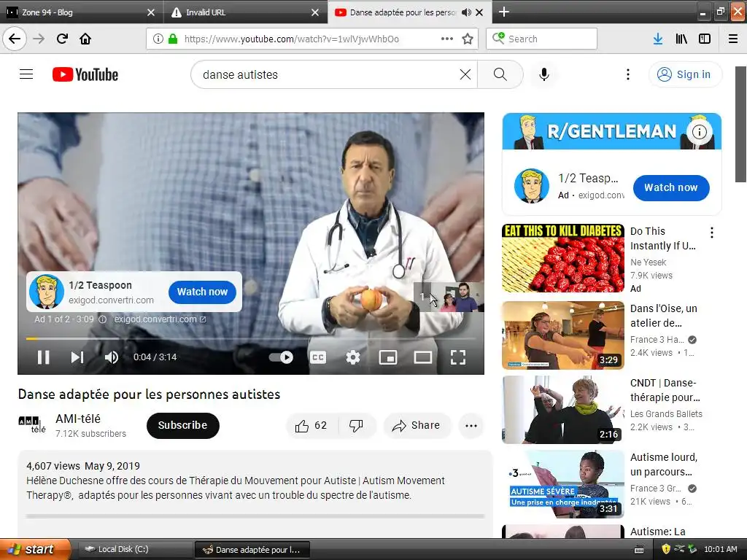Image resolution: width=747 pixels, height=560 pixels.
Task: Mute the video volume
Action: click(112, 357)
